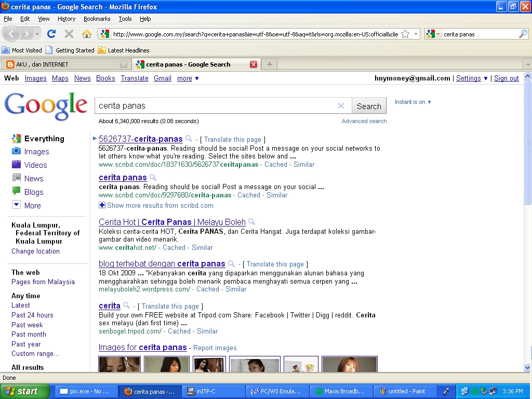Filter results by Past 24 hours
Screen dimensions: 532x399
pos(32,315)
